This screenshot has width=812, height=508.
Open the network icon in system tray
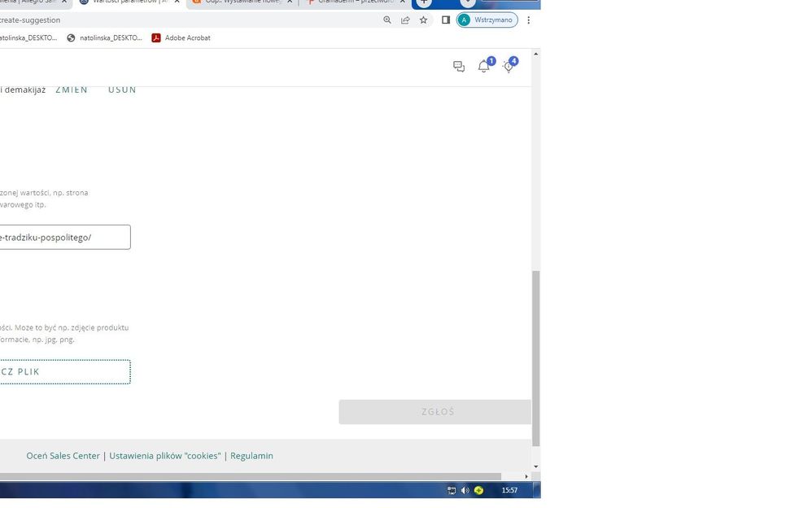coord(452,490)
